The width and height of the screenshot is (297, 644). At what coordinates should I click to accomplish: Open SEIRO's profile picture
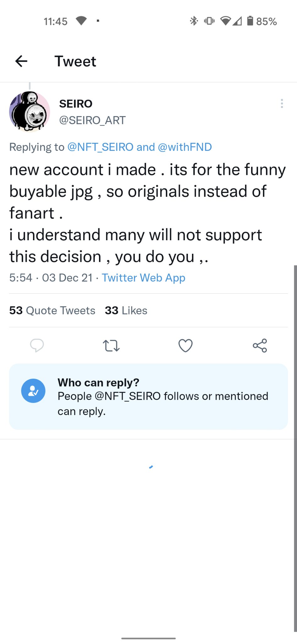click(x=30, y=112)
